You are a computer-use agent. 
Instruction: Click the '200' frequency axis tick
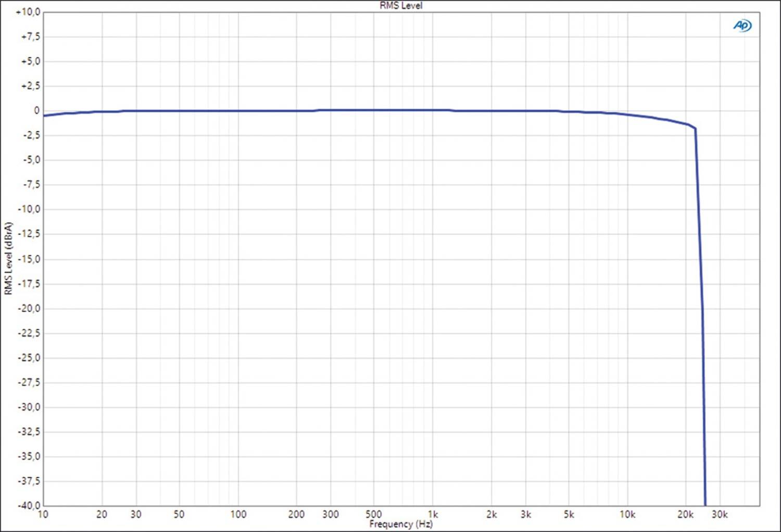pyautogui.click(x=296, y=514)
